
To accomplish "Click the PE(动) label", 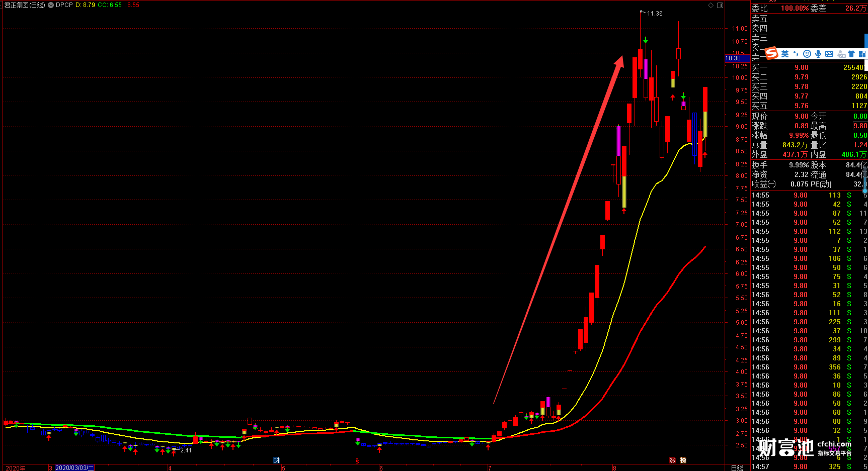I will point(821,184).
